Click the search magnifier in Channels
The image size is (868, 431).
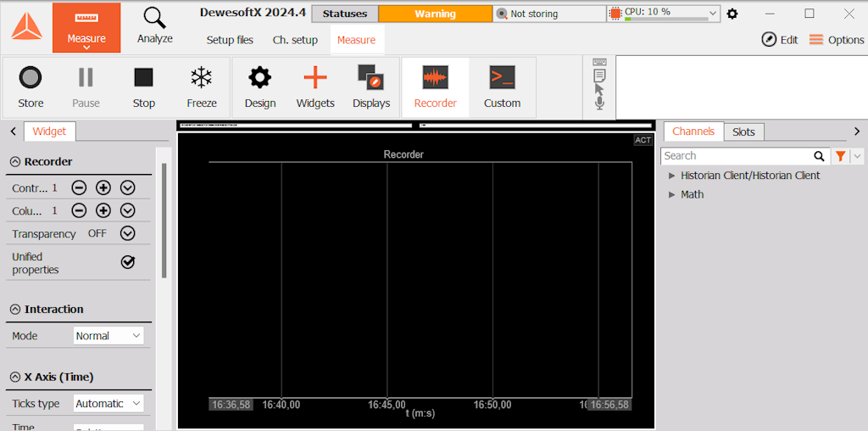[819, 156]
